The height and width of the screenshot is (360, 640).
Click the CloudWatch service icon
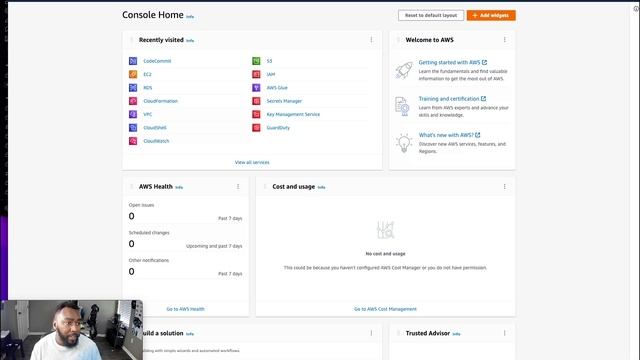click(x=133, y=141)
